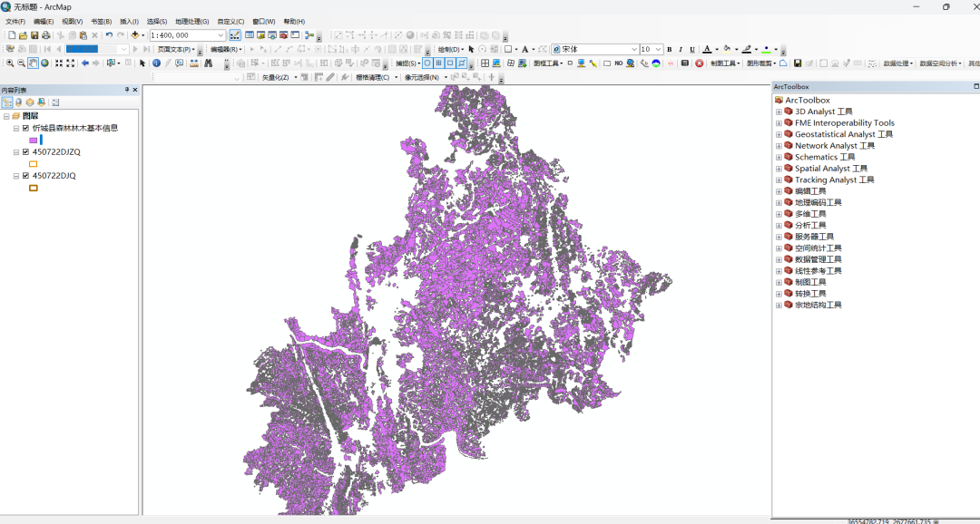Click the 捕捉(S) snapping button

[x=408, y=63]
